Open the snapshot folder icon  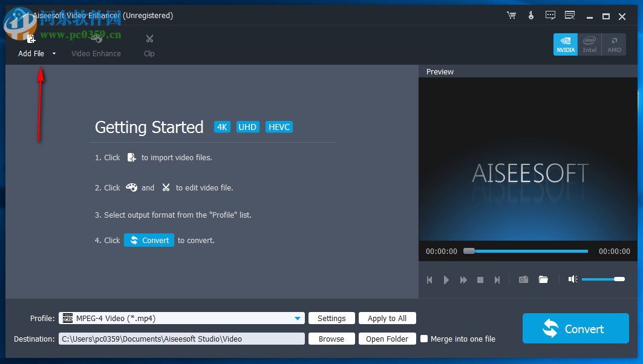543,279
